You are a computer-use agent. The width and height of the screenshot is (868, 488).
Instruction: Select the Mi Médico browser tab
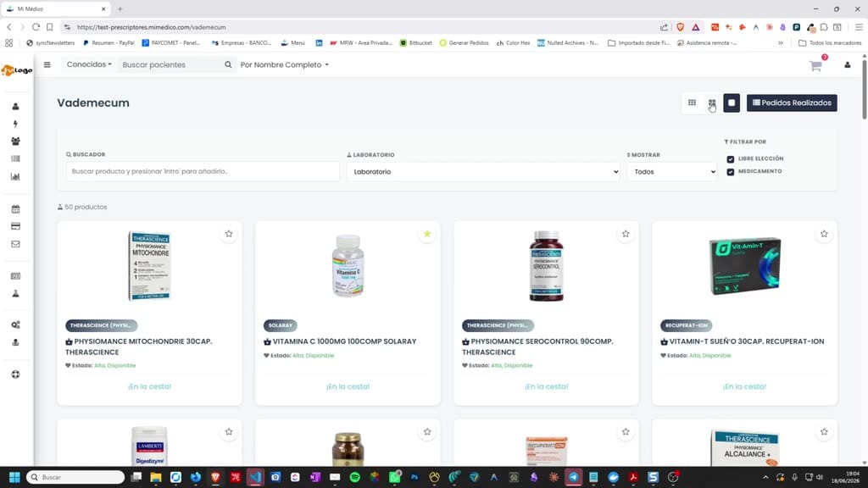[55, 8]
